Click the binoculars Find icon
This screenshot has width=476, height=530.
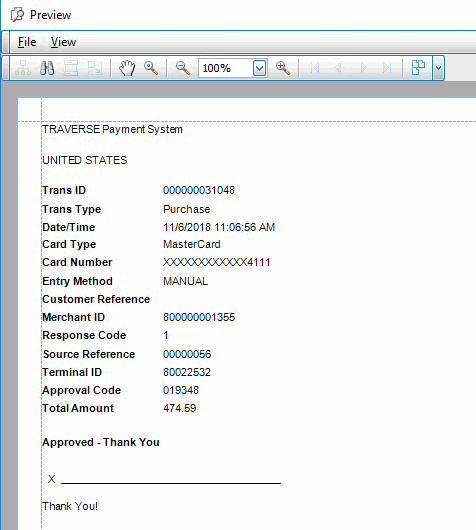click(47, 68)
